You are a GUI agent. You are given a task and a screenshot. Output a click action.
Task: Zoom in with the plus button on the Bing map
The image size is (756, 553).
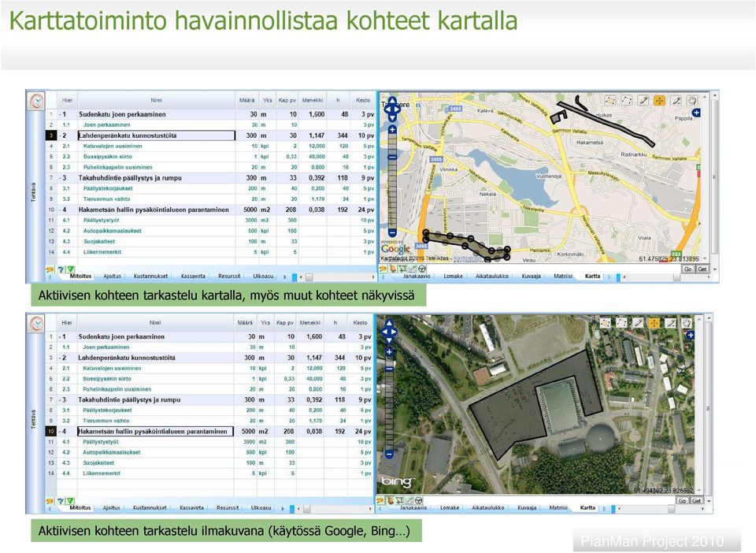click(389, 352)
